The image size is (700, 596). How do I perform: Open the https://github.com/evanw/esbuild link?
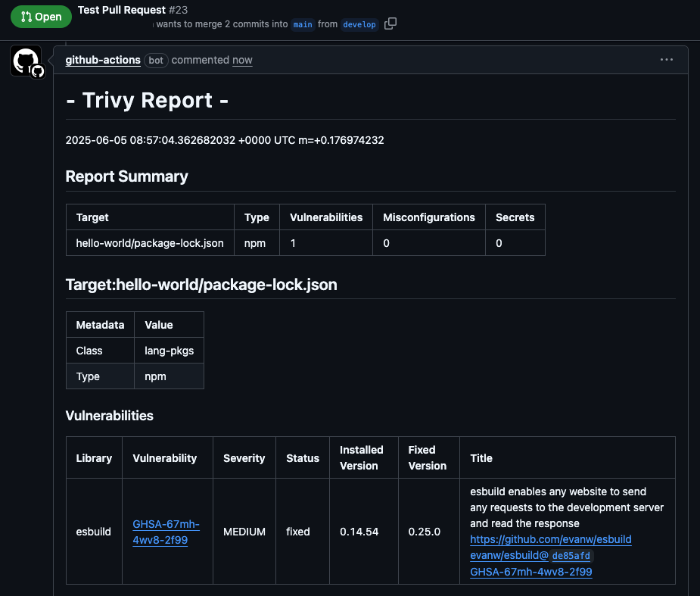point(550,539)
